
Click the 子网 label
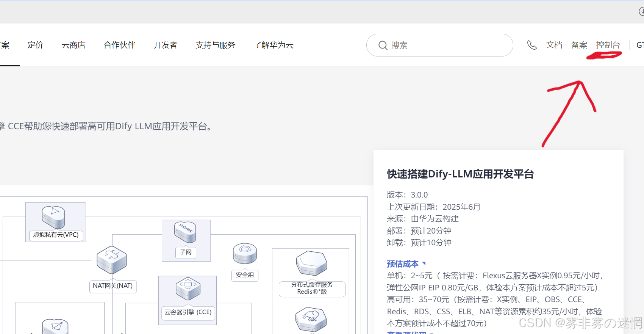coord(186,252)
